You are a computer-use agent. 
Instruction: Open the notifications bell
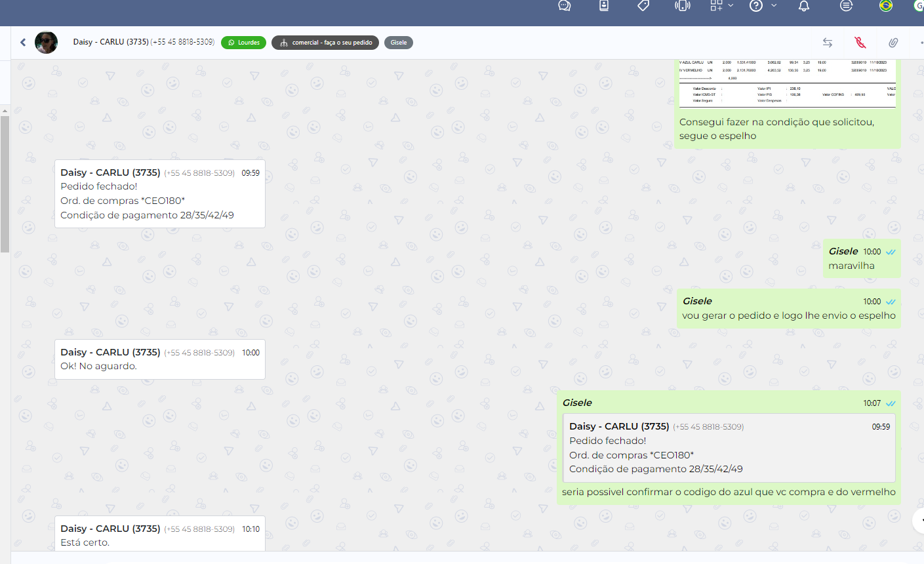tap(804, 6)
